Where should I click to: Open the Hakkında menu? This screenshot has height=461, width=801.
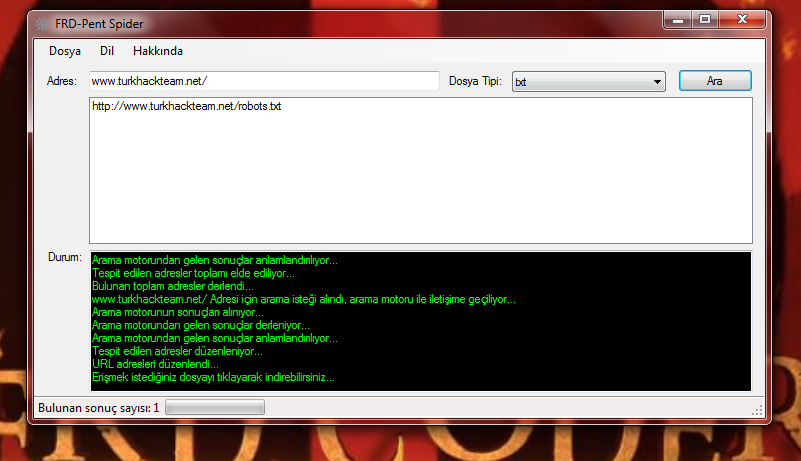point(157,51)
